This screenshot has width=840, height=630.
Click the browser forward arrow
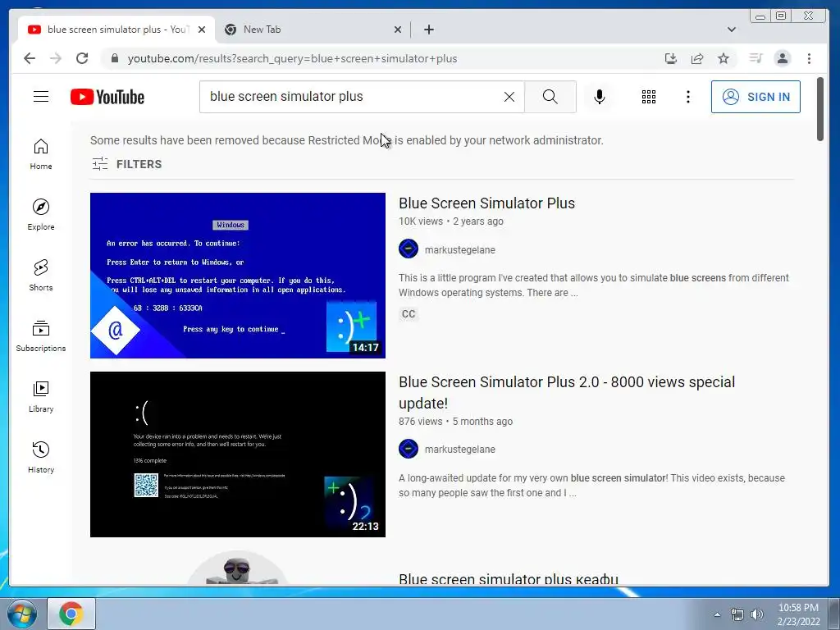56,58
